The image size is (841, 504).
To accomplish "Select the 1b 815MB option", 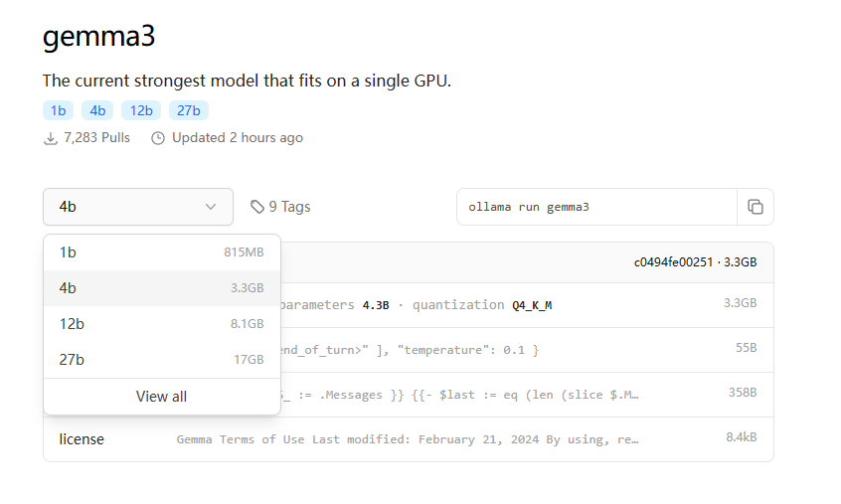I will [161, 252].
